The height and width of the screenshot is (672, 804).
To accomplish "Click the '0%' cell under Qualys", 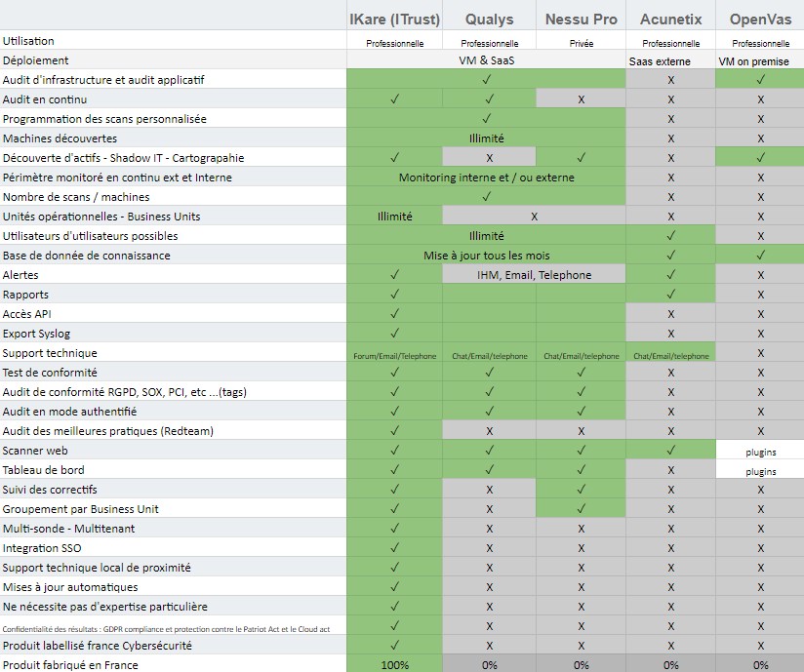I will click(x=489, y=665).
